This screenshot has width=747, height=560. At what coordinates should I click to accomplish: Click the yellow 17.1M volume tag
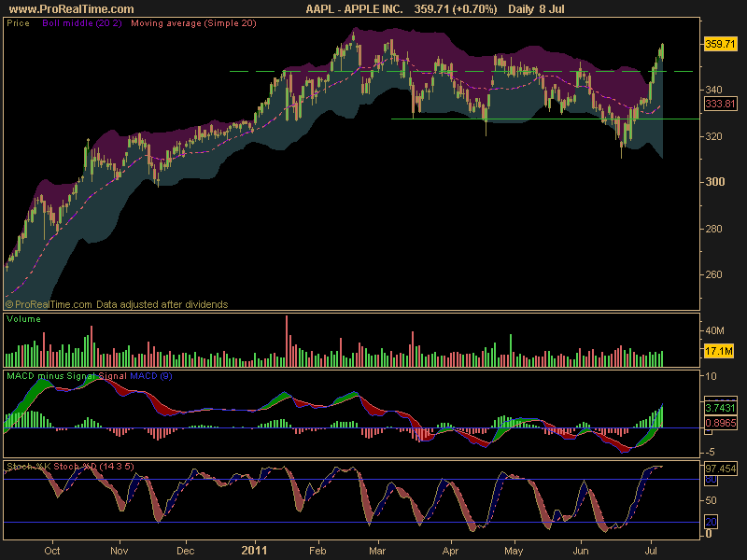(719, 352)
